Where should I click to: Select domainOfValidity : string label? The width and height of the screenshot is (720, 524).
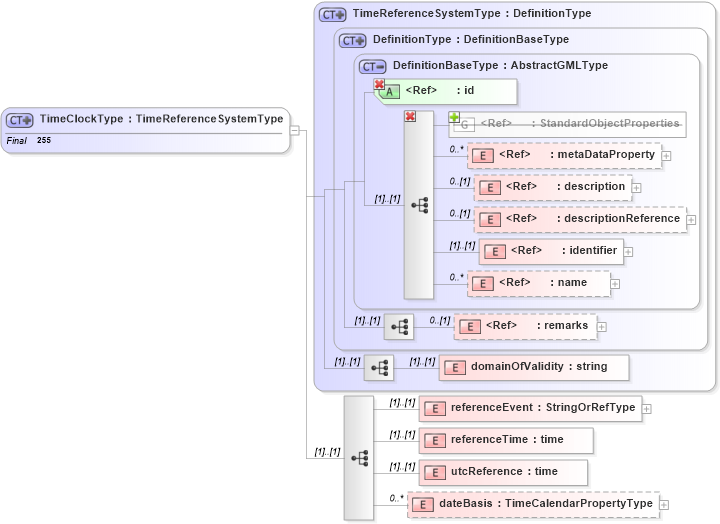539,366
